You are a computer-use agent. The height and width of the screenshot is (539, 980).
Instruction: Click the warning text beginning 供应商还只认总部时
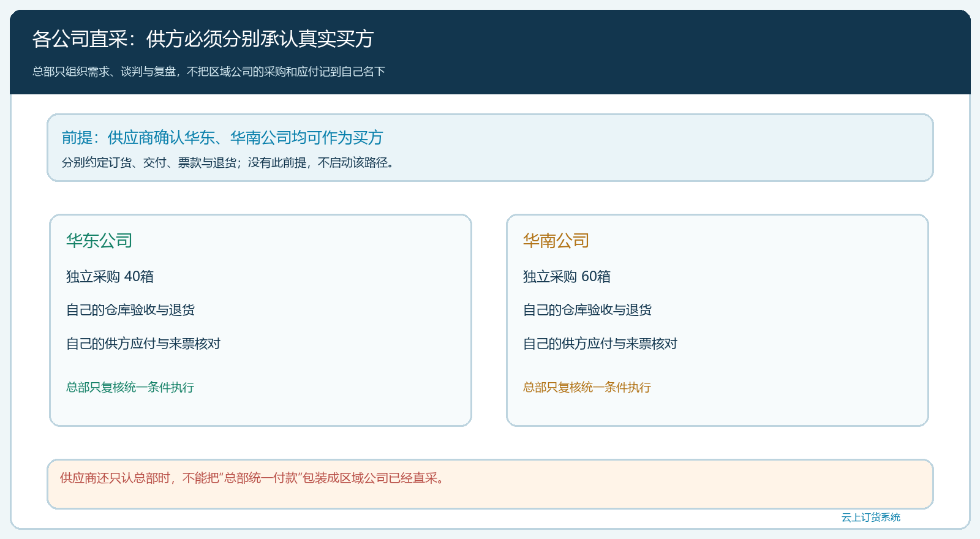coord(253,478)
